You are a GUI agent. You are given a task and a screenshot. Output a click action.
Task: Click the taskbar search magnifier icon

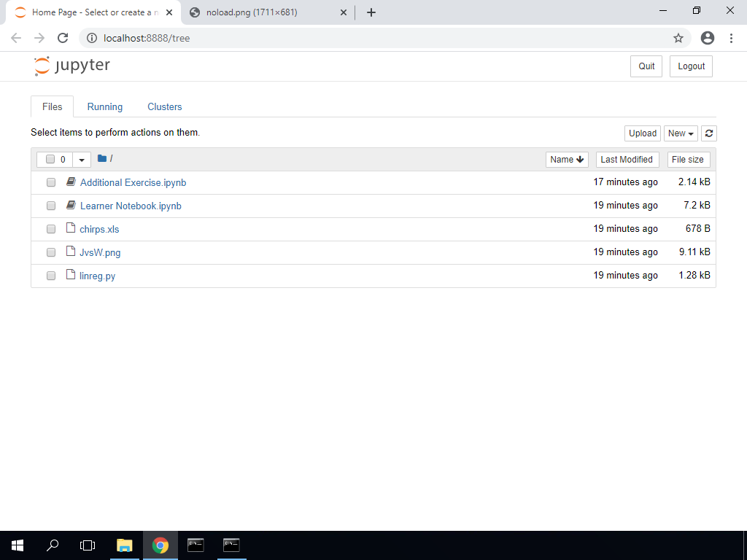(53, 545)
